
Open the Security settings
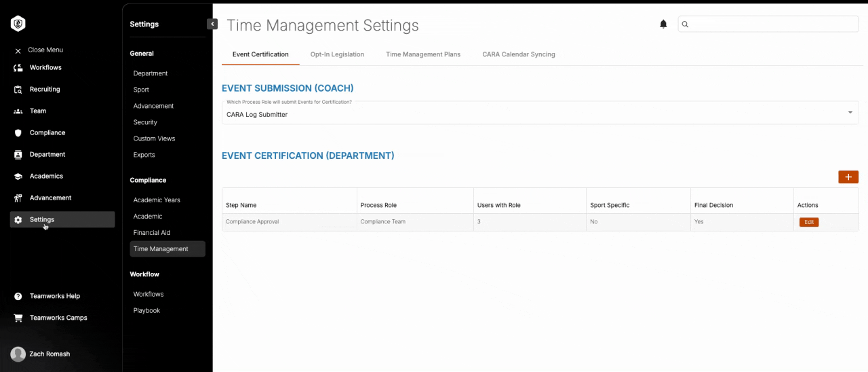click(145, 122)
